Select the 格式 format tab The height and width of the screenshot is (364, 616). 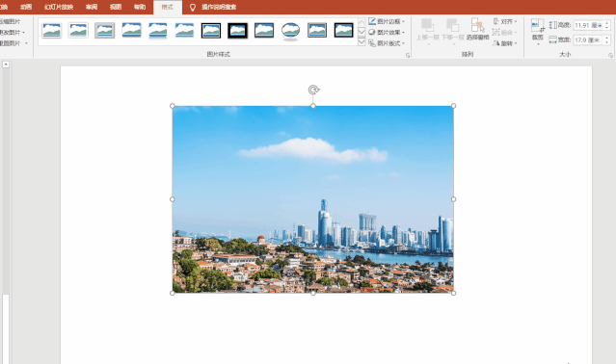point(168,7)
